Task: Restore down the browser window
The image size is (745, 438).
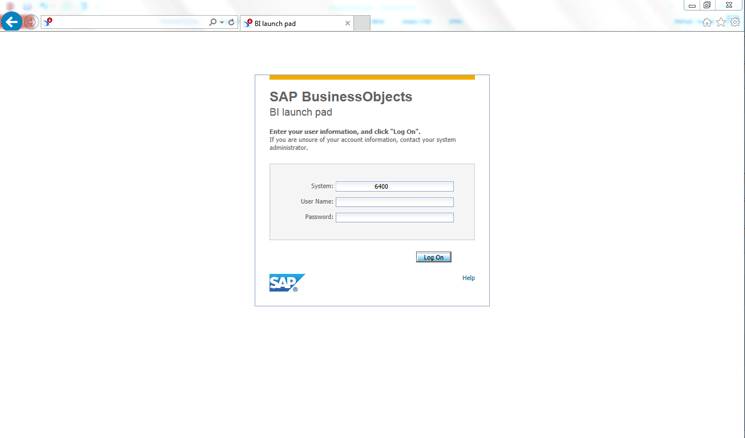Action: coord(707,5)
